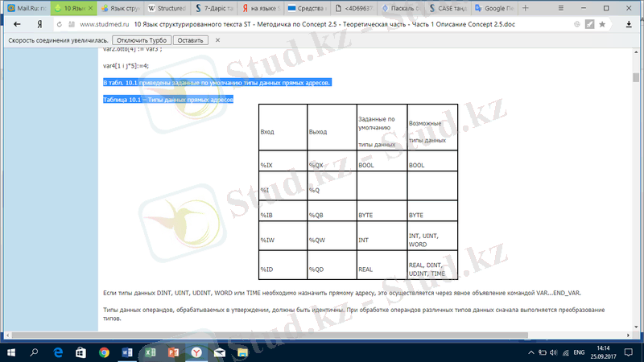Image resolution: width=644 pixels, height=362 pixels.
Task: Open the Yandex home button
Action: click(x=39, y=25)
